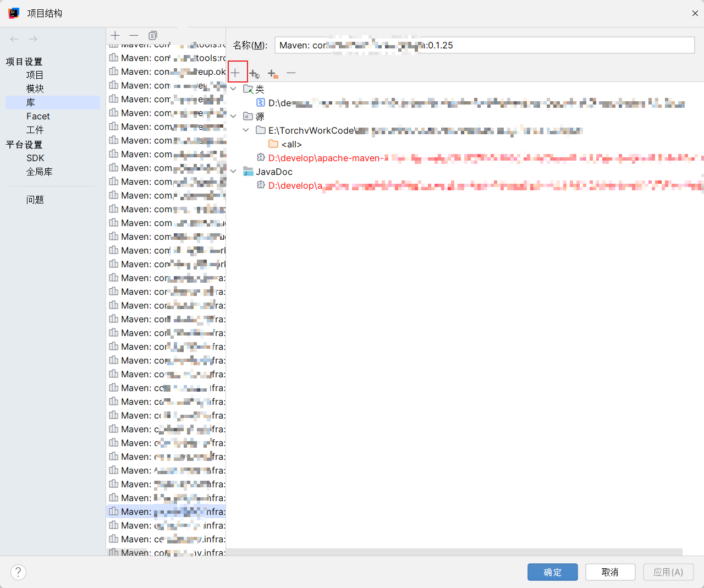This screenshot has width=704, height=588.
Task: Click the copy library icon
Action: point(153,35)
